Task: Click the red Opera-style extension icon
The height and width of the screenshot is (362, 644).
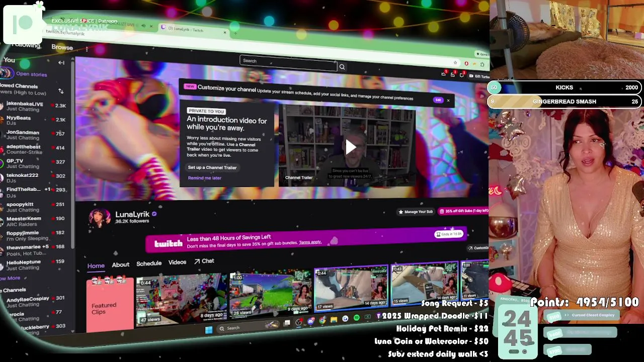Action: point(466,63)
